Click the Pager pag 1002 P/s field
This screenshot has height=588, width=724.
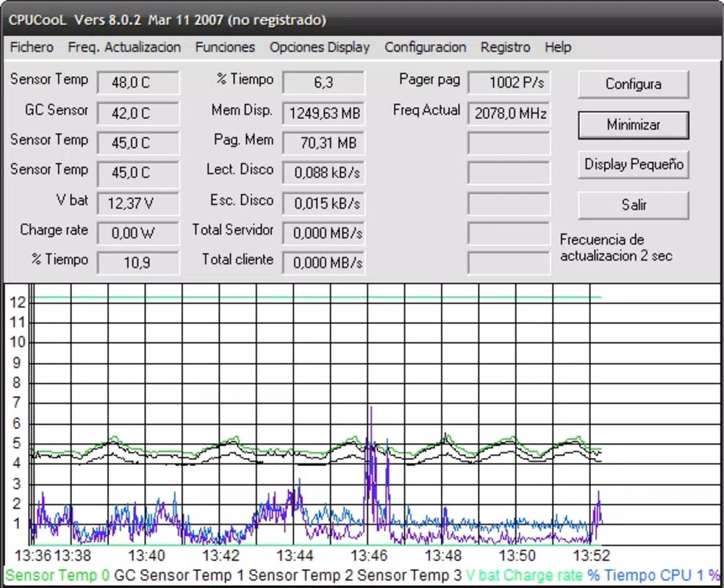click(x=509, y=82)
